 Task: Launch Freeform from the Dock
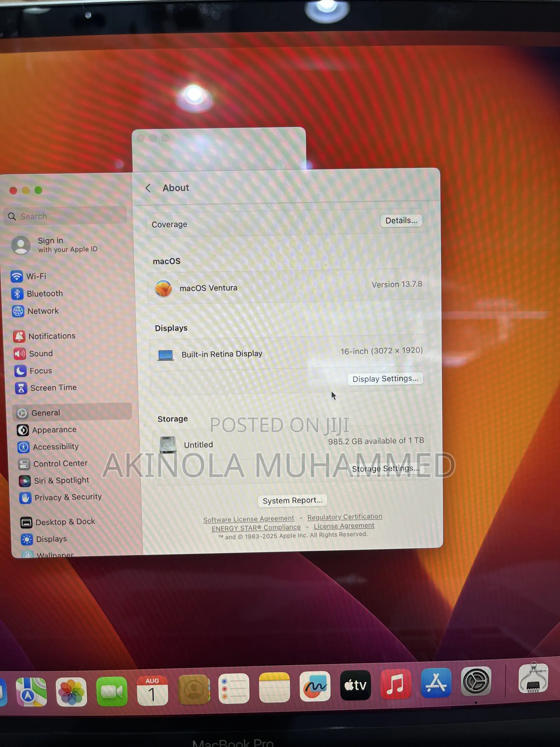[315, 686]
